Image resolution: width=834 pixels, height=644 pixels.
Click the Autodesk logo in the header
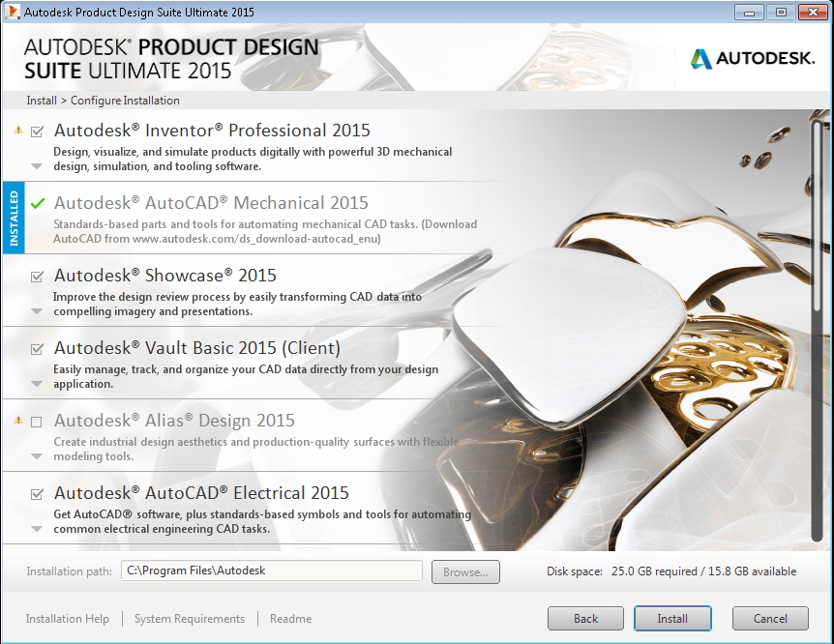click(752, 58)
